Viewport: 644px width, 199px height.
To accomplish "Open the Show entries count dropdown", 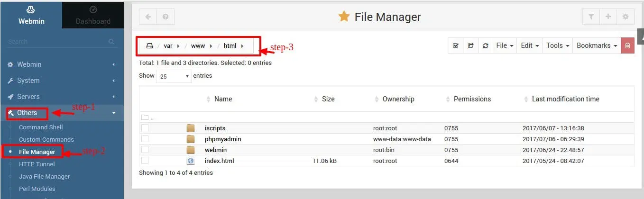I will tap(174, 76).
